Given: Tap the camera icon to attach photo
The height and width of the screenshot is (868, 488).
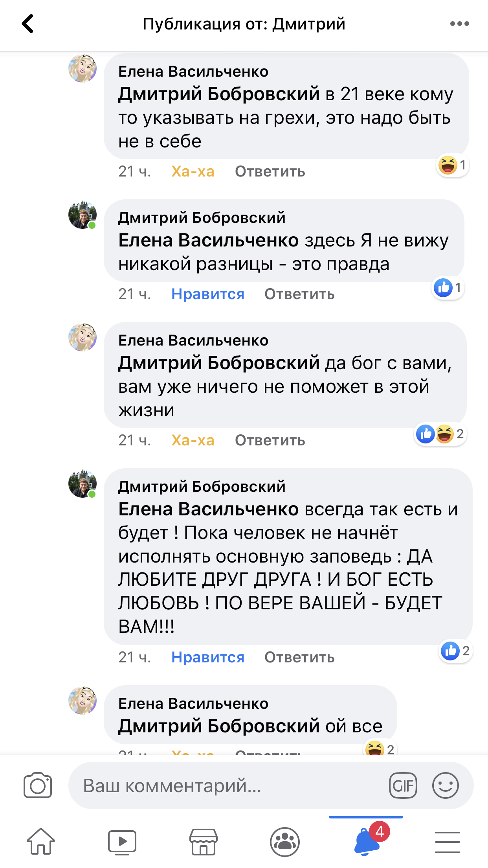Looking at the screenshot, I should click(x=38, y=785).
